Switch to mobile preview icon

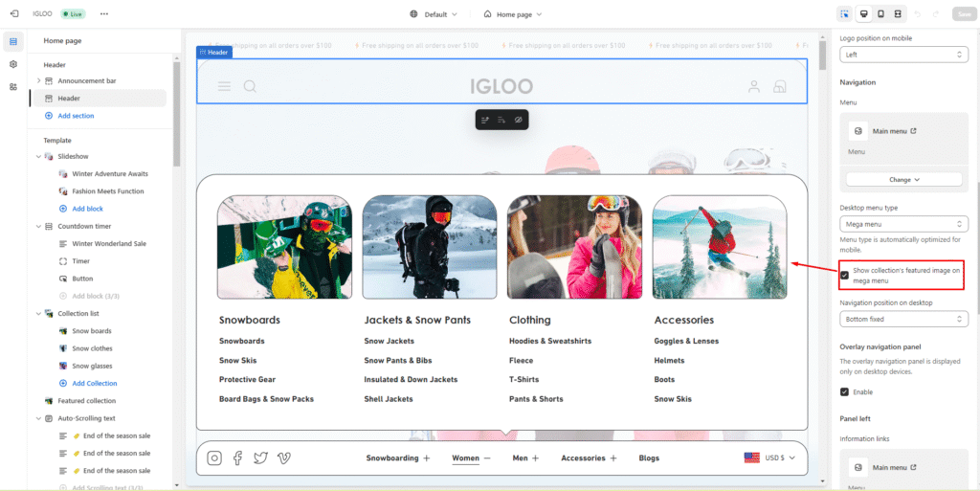coord(881,14)
